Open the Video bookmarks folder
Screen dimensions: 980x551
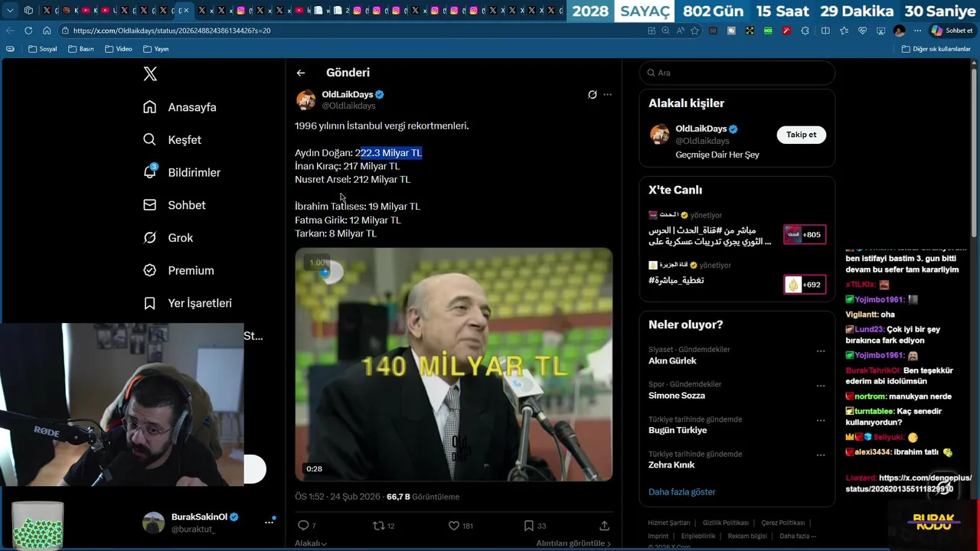point(118,49)
